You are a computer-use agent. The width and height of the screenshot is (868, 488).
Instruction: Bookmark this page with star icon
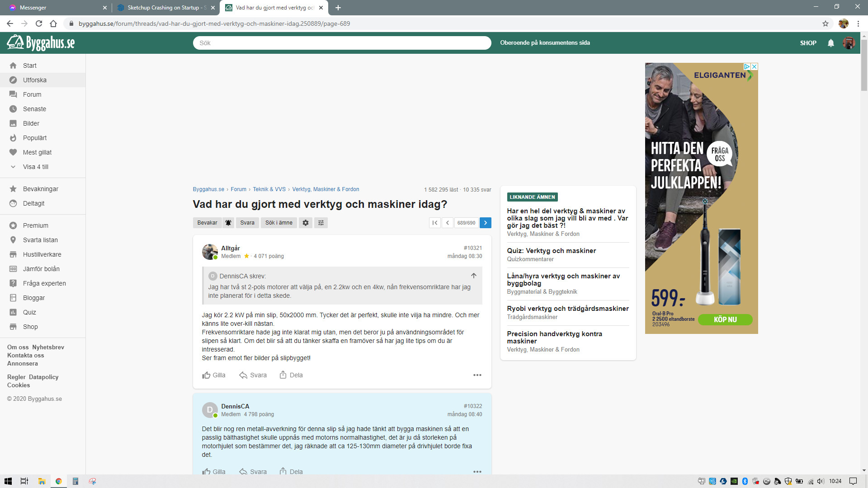[x=826, y=23]
